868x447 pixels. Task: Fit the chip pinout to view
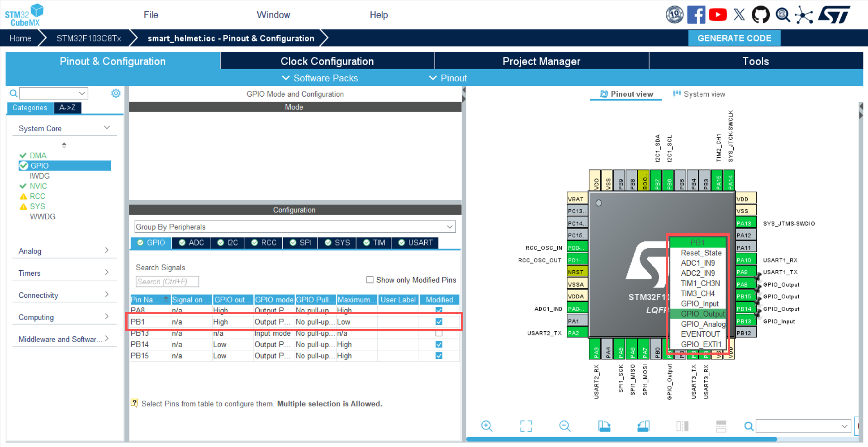(x=526, y=426)
